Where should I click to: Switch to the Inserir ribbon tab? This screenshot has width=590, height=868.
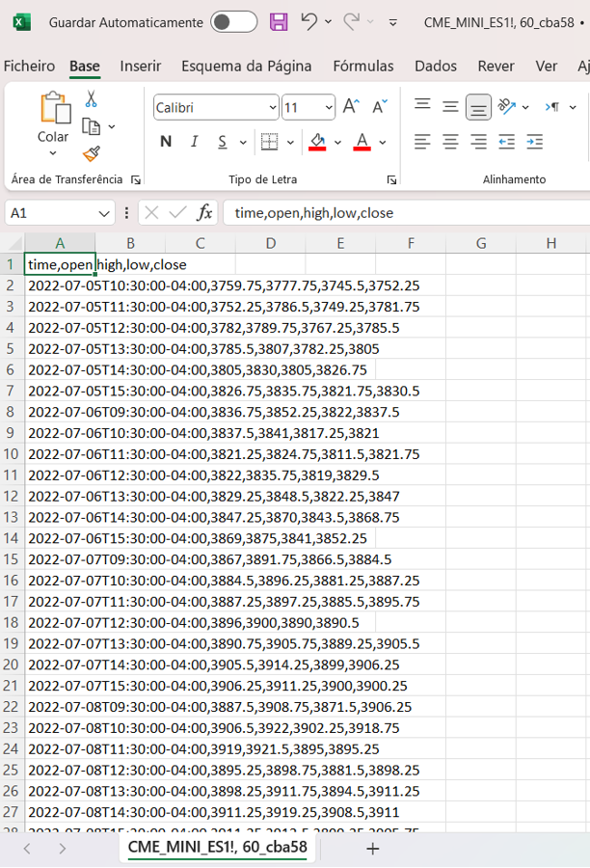tap(141, 66)
